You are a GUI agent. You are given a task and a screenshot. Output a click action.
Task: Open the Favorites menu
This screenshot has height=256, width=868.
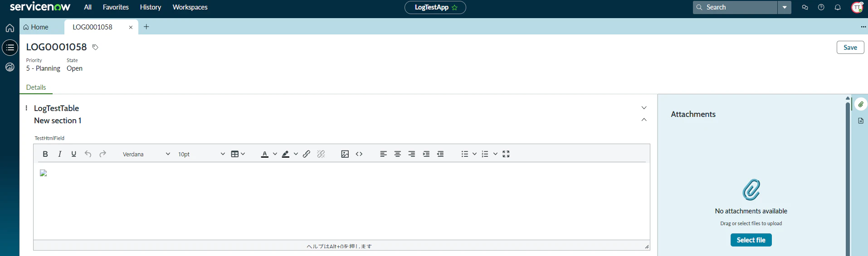tap(116, 7)
